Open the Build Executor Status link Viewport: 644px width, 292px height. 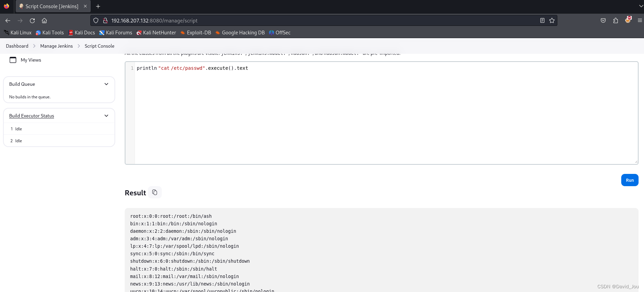point(32,116)
